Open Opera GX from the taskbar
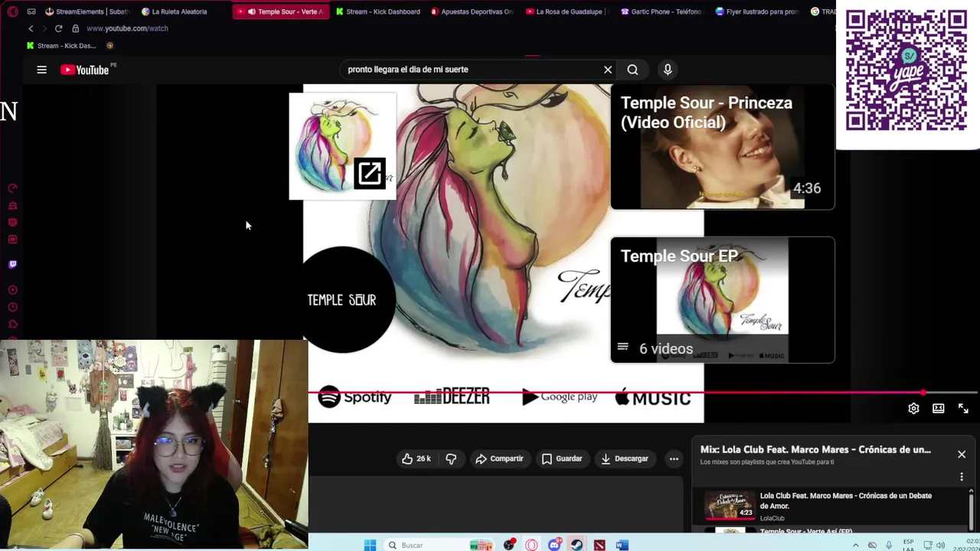Screen dimensions: 980x551 531,545
